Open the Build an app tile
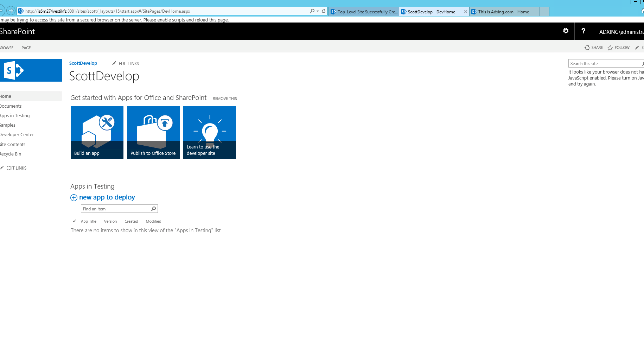 [97, 132]
